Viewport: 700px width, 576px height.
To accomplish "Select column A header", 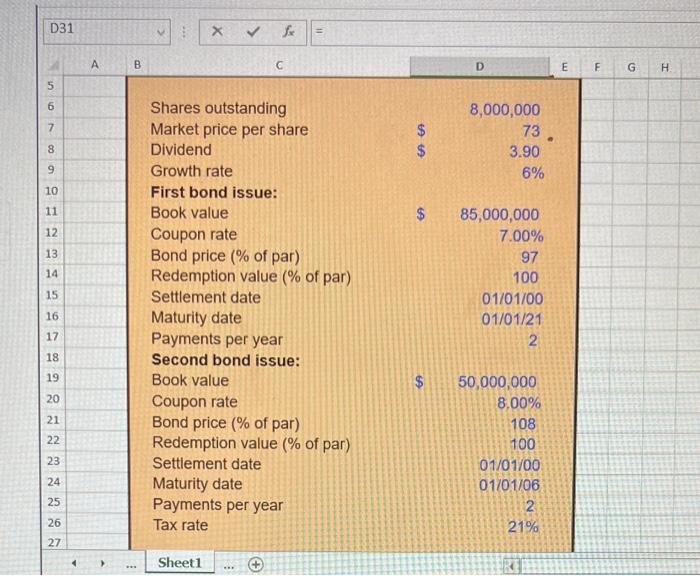I will (x=95, y=65).
